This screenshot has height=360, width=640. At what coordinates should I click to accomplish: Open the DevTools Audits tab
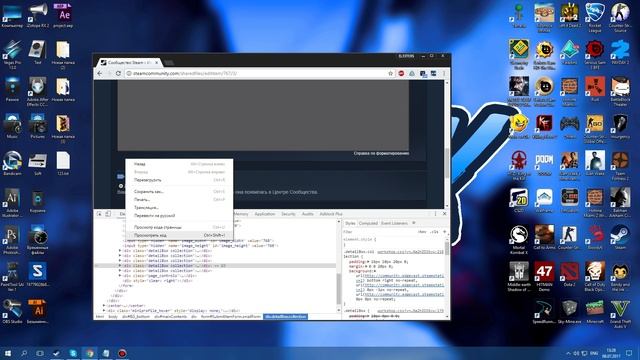tap(307, 214)
